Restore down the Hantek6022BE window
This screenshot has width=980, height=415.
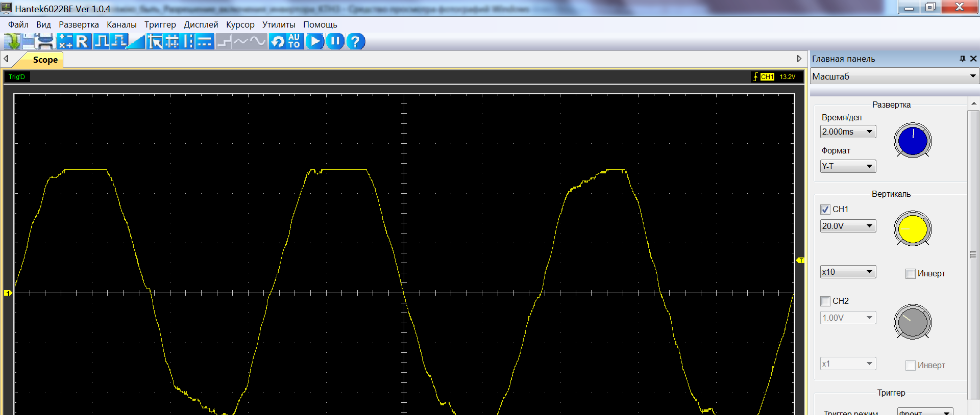point(930,7)
